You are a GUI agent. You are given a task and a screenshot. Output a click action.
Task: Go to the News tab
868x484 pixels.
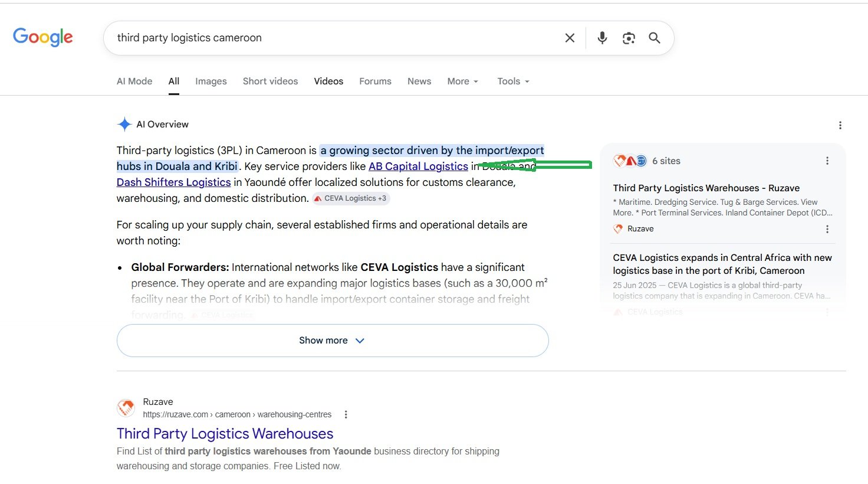click(419, 81)
